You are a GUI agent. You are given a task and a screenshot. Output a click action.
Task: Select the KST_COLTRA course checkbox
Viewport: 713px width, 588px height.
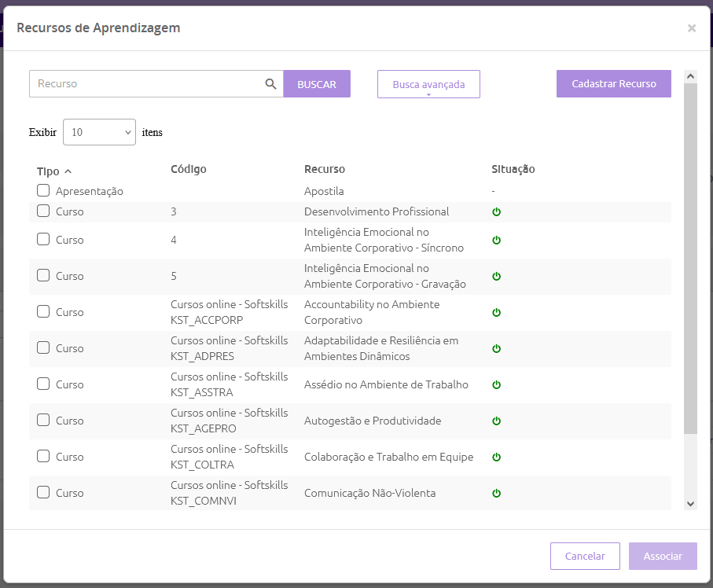click(43, 456)
